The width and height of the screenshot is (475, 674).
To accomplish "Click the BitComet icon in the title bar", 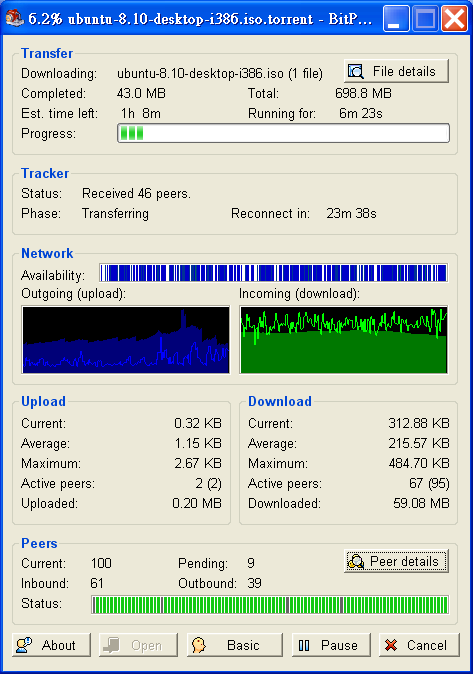I will (15, 18).
